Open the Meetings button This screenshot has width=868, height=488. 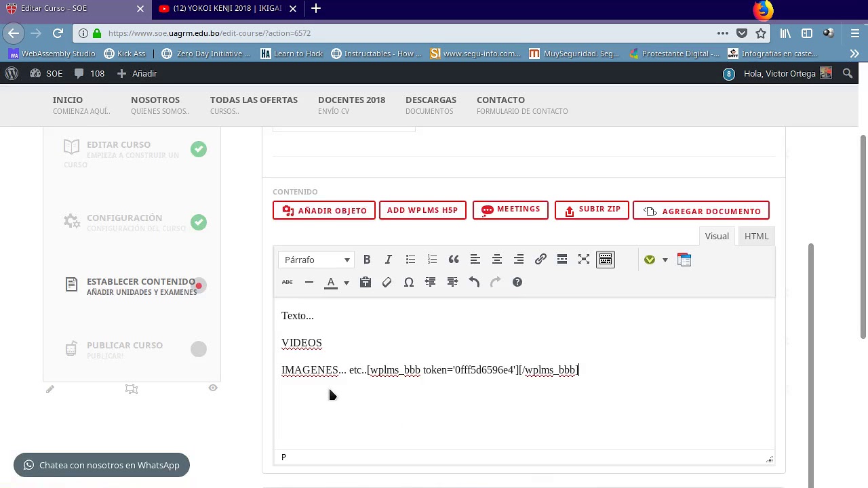(511, 210)
